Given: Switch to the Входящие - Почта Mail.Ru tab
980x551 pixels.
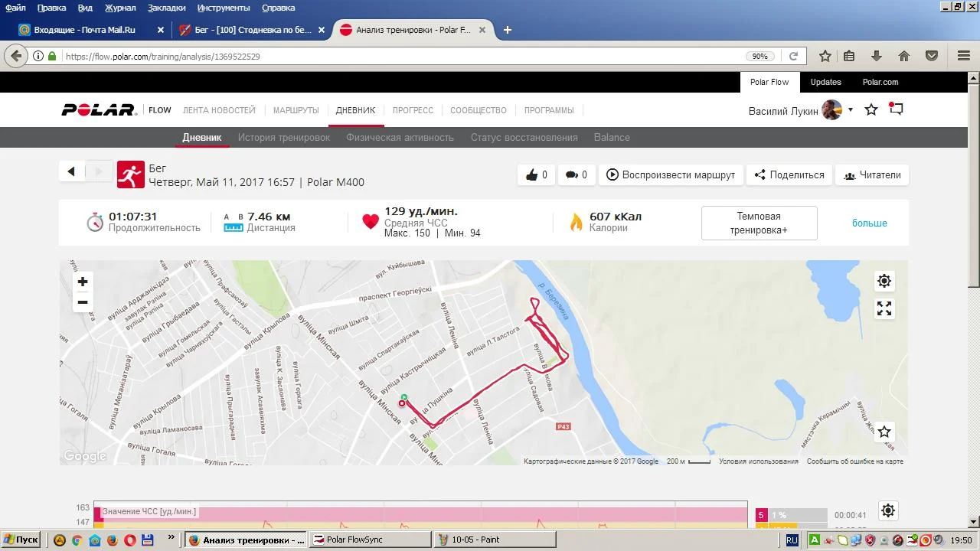Looking at the screenshot, I should point(91,30).
